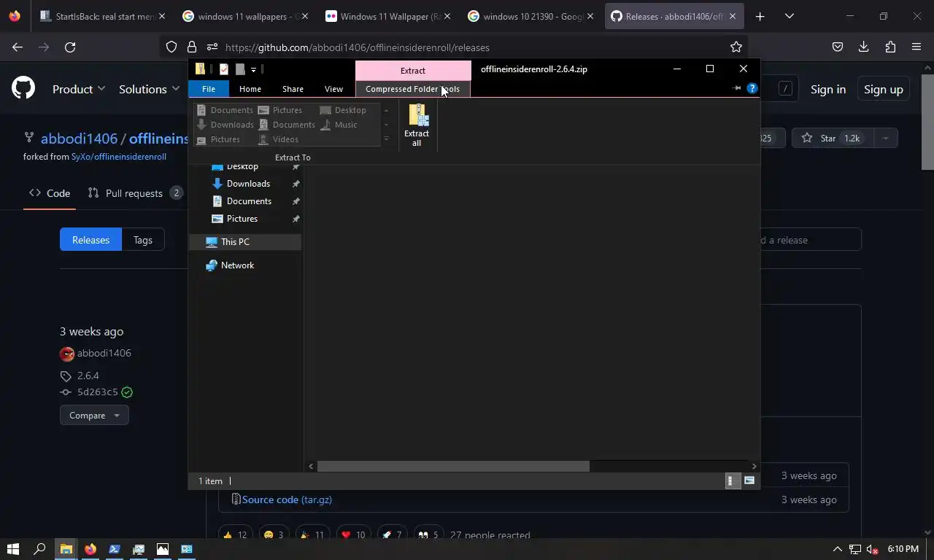The image size is (934, 560).
Task: Click the Tags button on GitHub
Action: click(x=143, y=240)
